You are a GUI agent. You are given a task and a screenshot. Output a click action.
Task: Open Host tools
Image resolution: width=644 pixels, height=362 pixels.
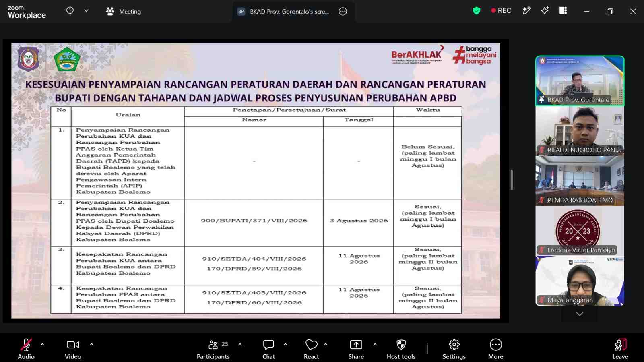pos(401,349)
